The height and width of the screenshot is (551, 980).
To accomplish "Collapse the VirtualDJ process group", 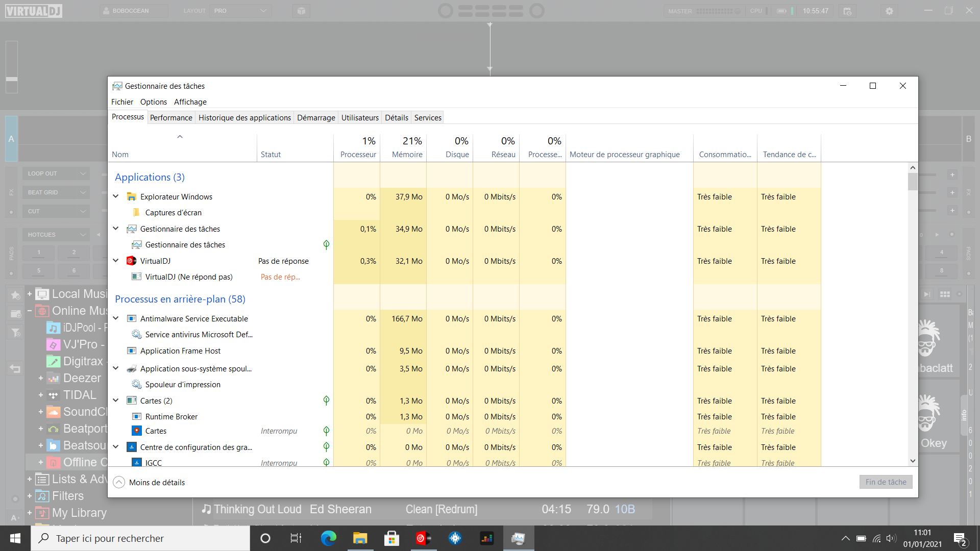I will point(116,261).
